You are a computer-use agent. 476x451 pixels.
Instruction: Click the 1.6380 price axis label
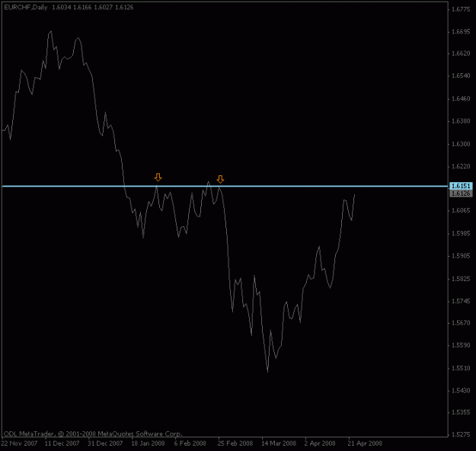coord(461,121)
